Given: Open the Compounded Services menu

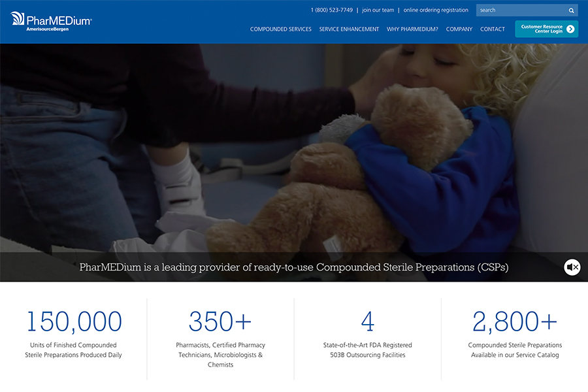Looking at the screenshot, I should click(x=280, y=29).
